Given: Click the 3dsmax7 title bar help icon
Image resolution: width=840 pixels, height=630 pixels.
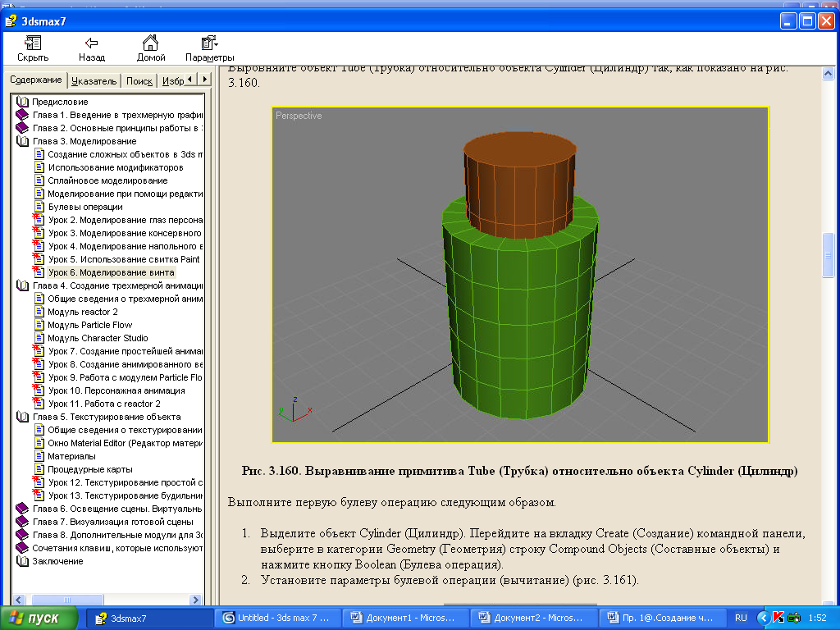Looking at the screenshot, I should tap(10, 21).
